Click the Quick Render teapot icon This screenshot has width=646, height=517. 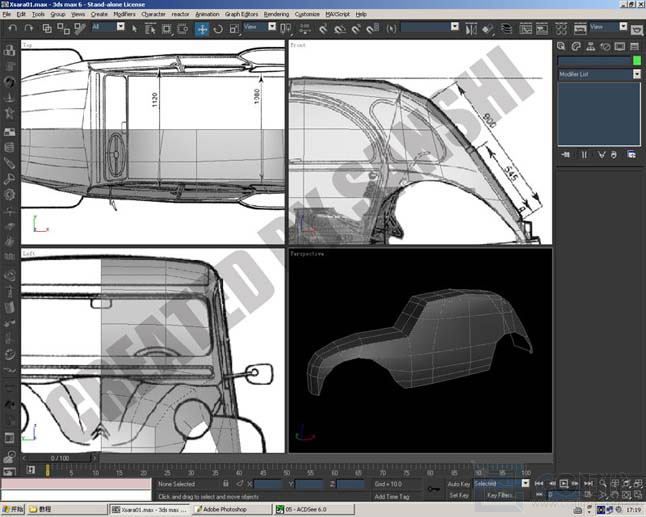(637, 30)
